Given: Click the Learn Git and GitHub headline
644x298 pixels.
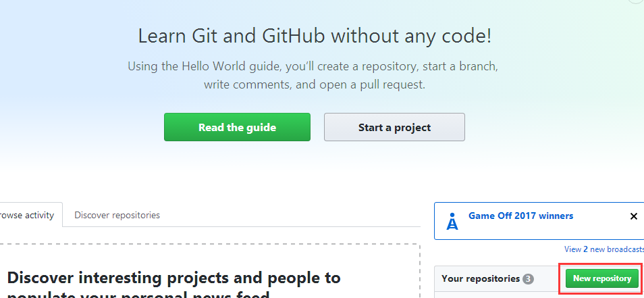Looking at the screenshot, I should click(315, 36).
